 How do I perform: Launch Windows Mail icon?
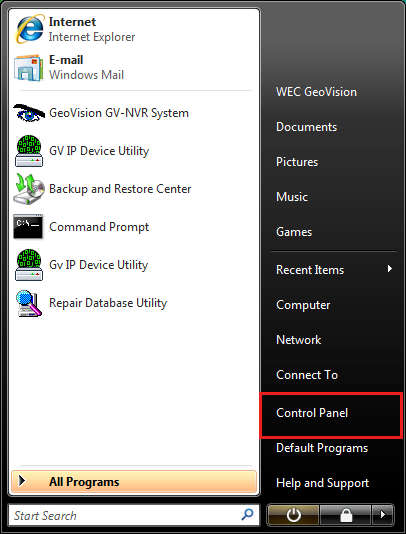pos(29,68)
